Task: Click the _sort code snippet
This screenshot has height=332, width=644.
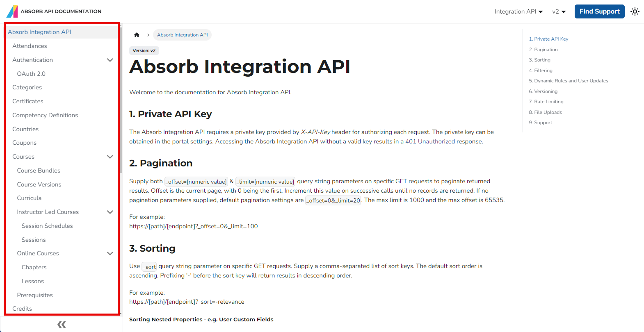Action: (149, 267)
